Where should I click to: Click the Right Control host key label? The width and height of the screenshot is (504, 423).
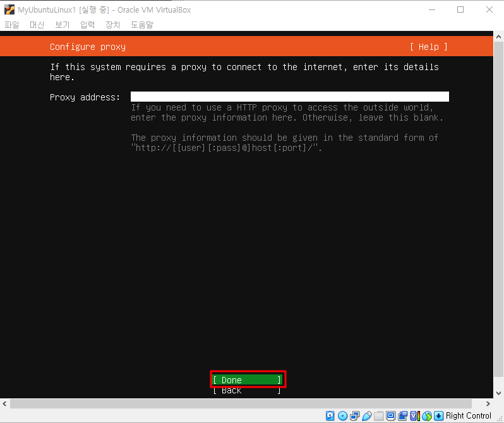point(469,415)
